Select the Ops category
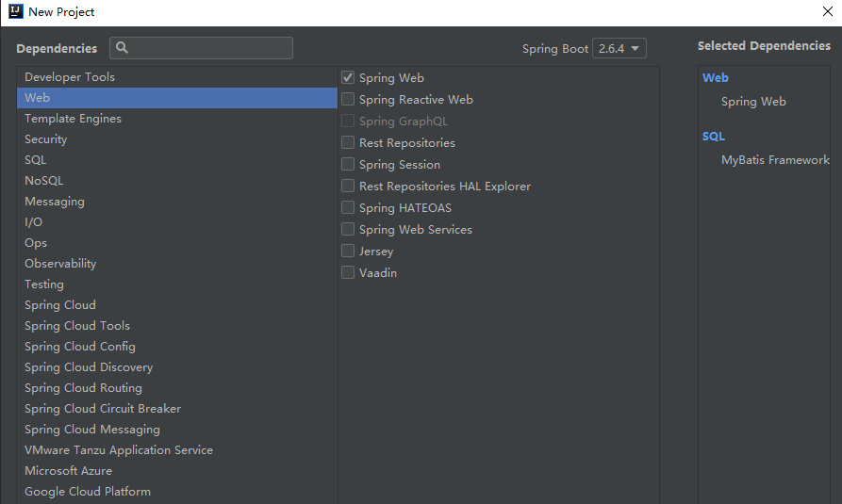 pos(177,243)
